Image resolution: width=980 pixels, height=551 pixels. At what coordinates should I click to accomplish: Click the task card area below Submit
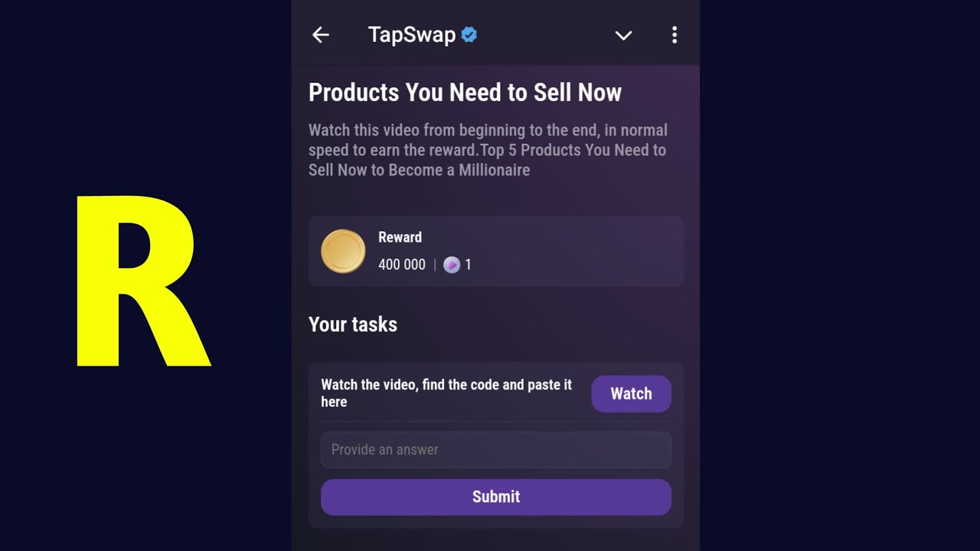point(495,522)
